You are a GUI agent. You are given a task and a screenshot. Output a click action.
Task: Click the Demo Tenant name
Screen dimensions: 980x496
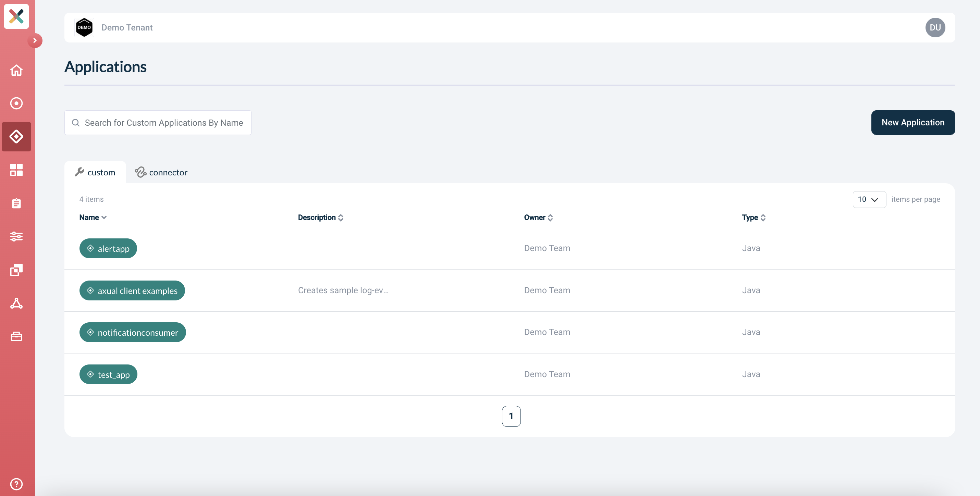coord(127,27)
